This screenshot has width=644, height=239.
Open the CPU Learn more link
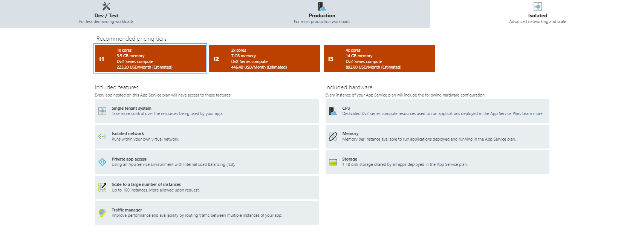point(532,114)
